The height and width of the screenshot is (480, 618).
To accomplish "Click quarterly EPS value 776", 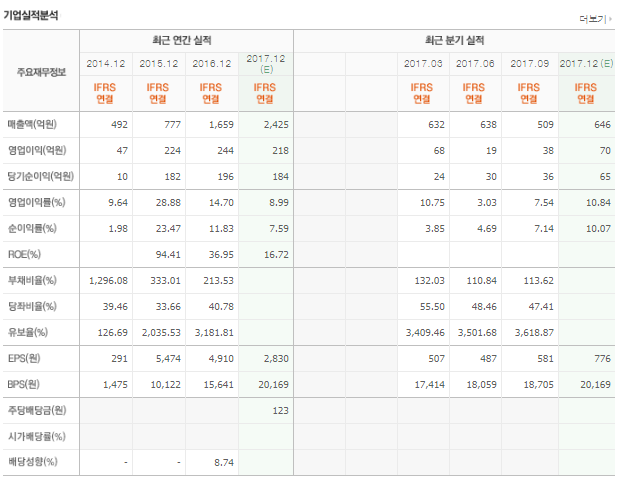I will (603, 359).
